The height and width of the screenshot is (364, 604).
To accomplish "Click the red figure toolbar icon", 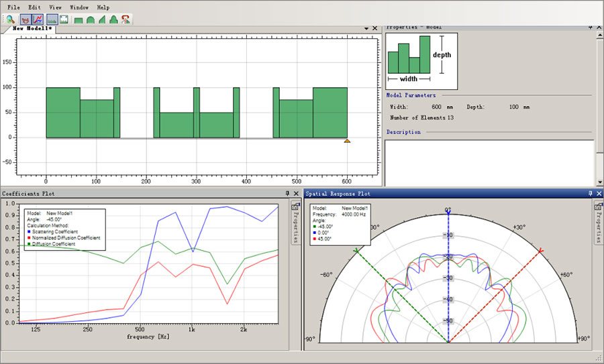I will (x=125, y=19).
